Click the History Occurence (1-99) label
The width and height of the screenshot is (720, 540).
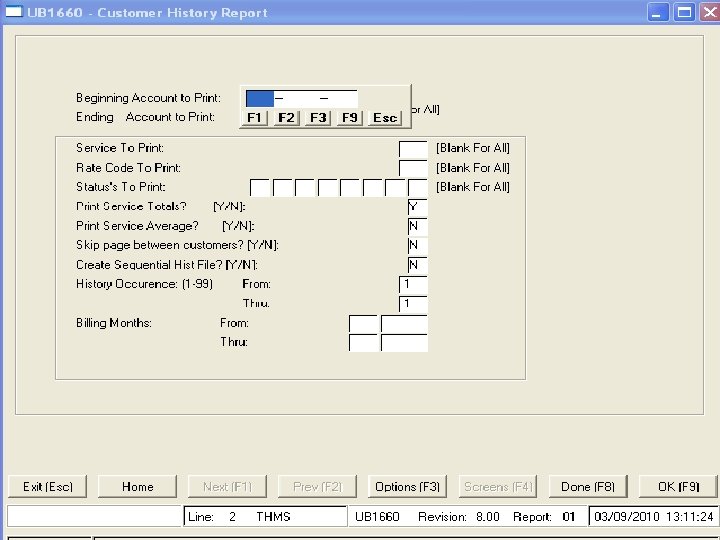pyautogui.click(x=144, y=284)
